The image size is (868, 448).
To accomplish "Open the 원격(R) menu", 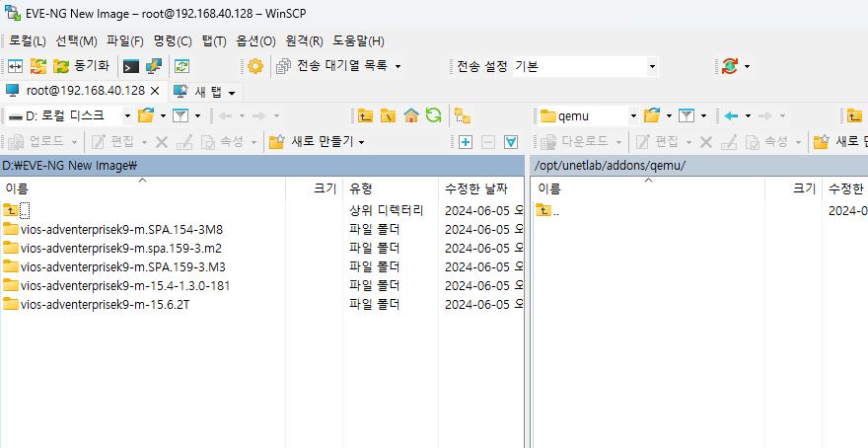I will click(305, 41).
